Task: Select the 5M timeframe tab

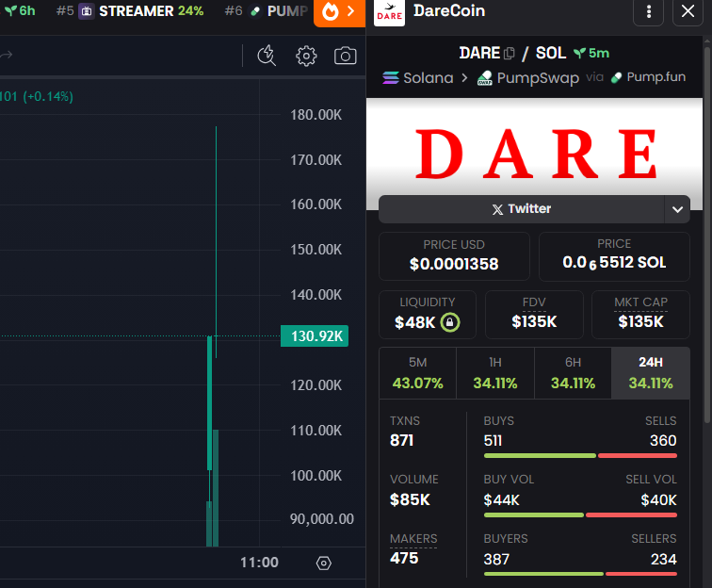Action: [x=418, y=373]
